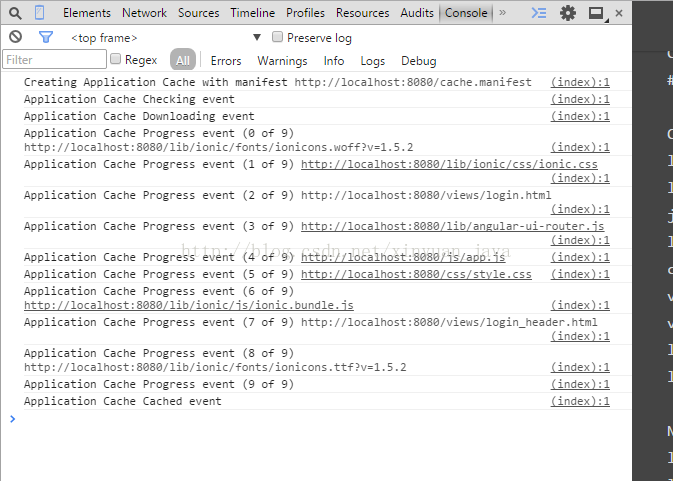
Task: Open the angular-ui-router.js URL link
Action: (452, 226)
